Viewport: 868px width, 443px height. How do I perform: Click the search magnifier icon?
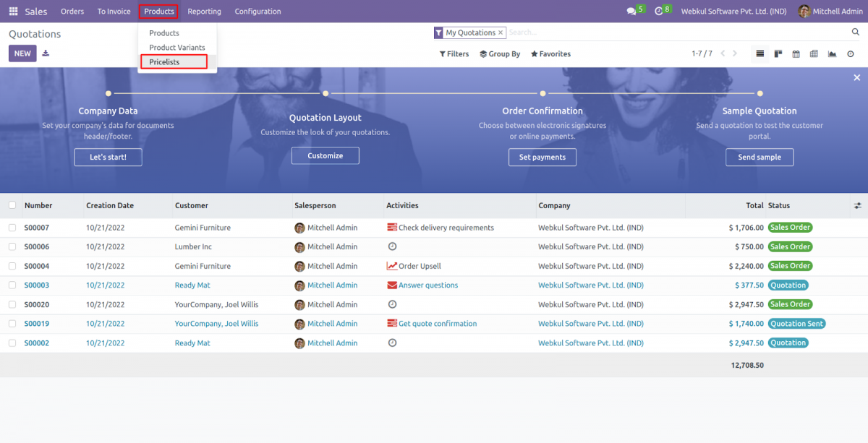point(856,32)
